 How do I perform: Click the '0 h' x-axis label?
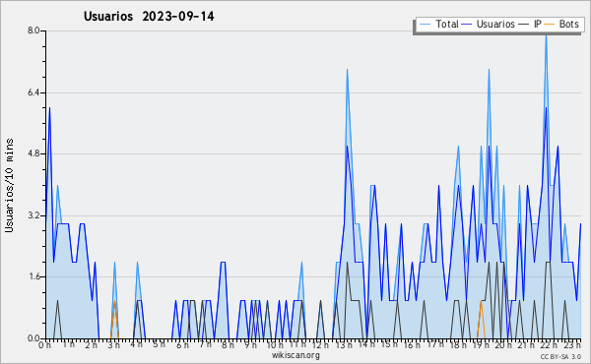(x=44, y=344)
